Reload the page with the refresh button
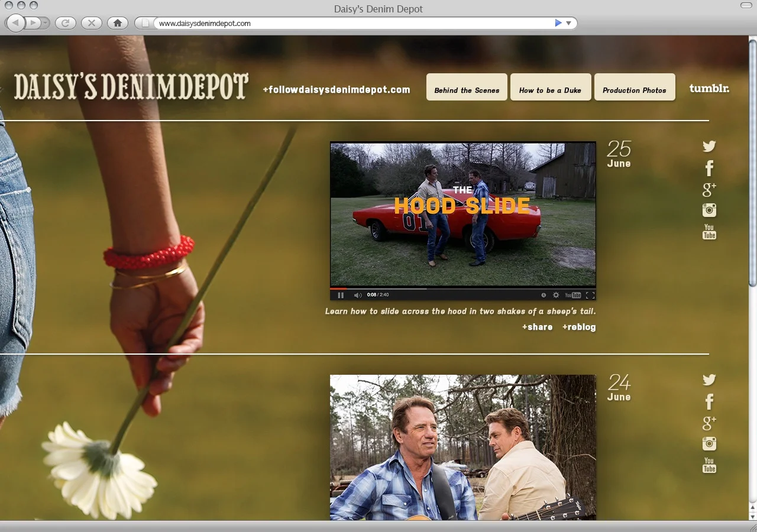 click(65, 23)
